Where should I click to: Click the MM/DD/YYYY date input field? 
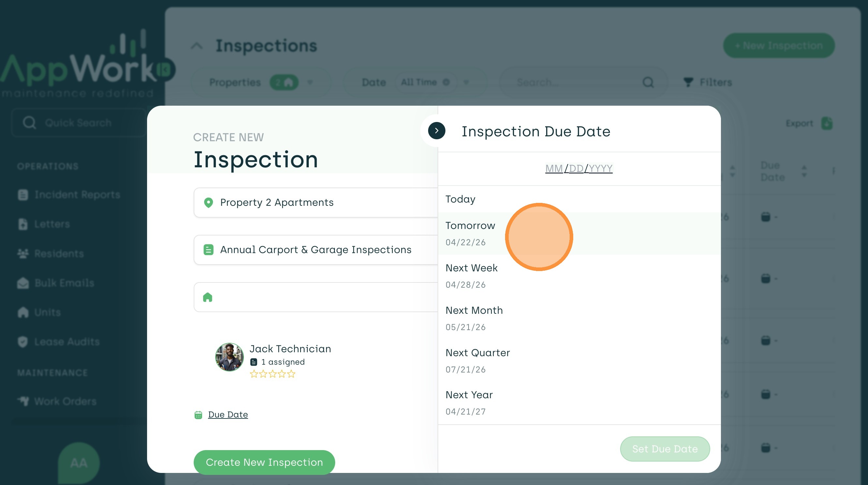click(578, 168)
